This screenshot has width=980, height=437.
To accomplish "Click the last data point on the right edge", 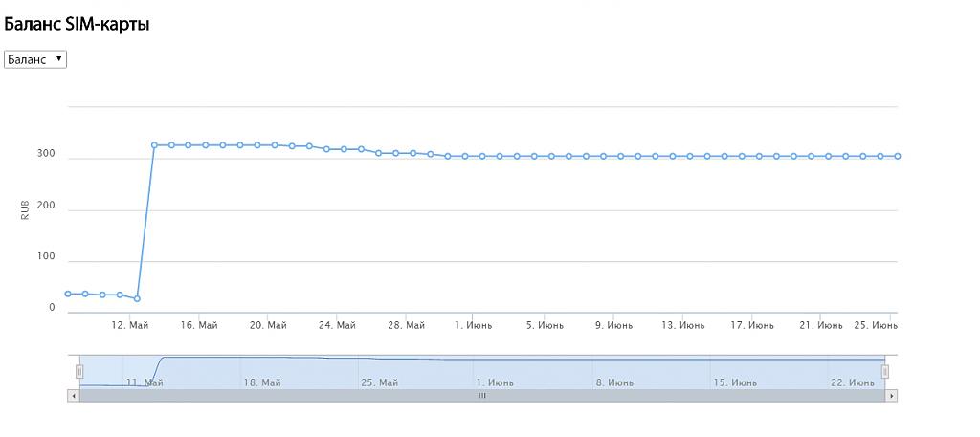I will 898,156.
